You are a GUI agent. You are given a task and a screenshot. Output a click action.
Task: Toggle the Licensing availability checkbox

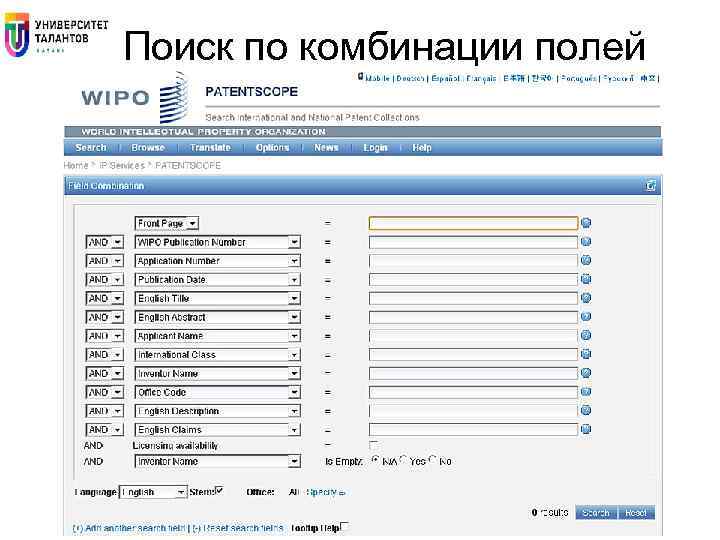pos(374,445)
